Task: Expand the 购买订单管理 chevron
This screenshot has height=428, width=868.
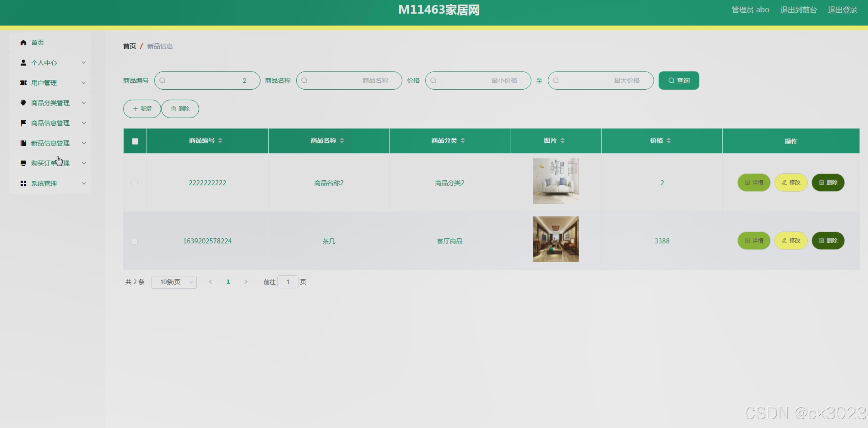Action: [x=84, y=163]
